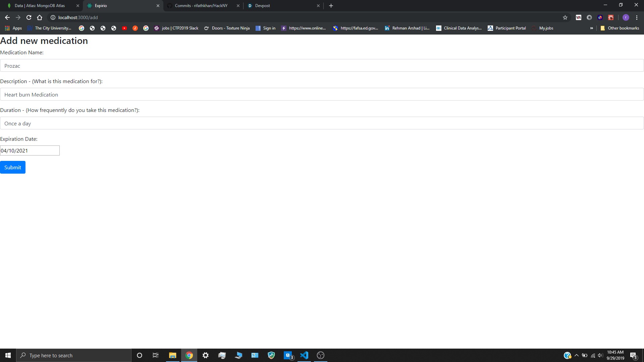Switch to the Devpost tab
This screenshot has width=644, height=362.
click(x=262, y=6)
